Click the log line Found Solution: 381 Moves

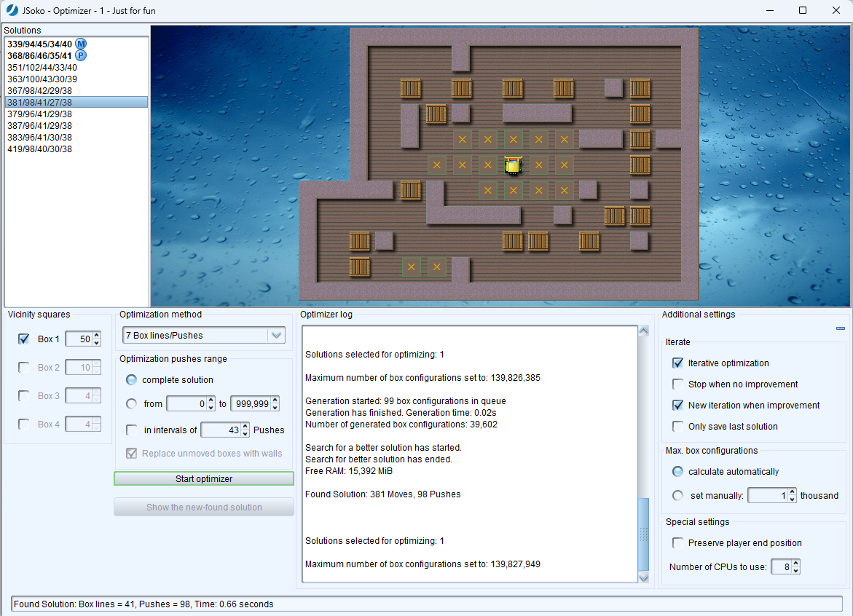click(x=383, y=494)
